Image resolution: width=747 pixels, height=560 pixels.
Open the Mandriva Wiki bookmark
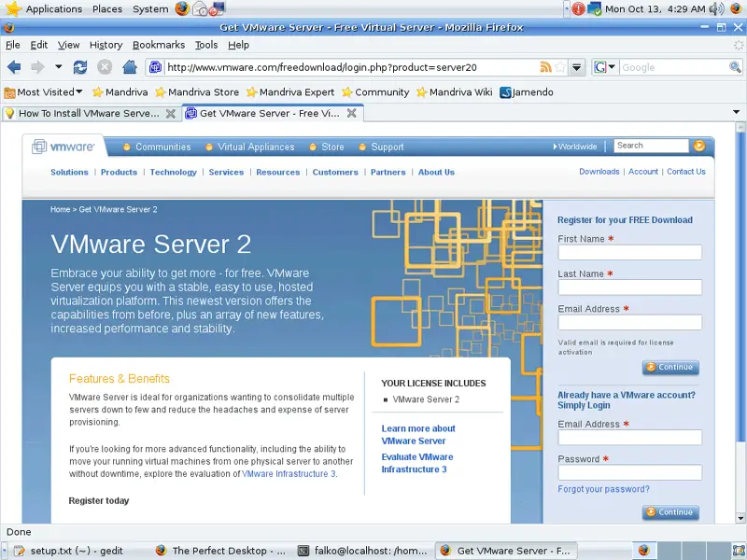(x=455, y=91)
